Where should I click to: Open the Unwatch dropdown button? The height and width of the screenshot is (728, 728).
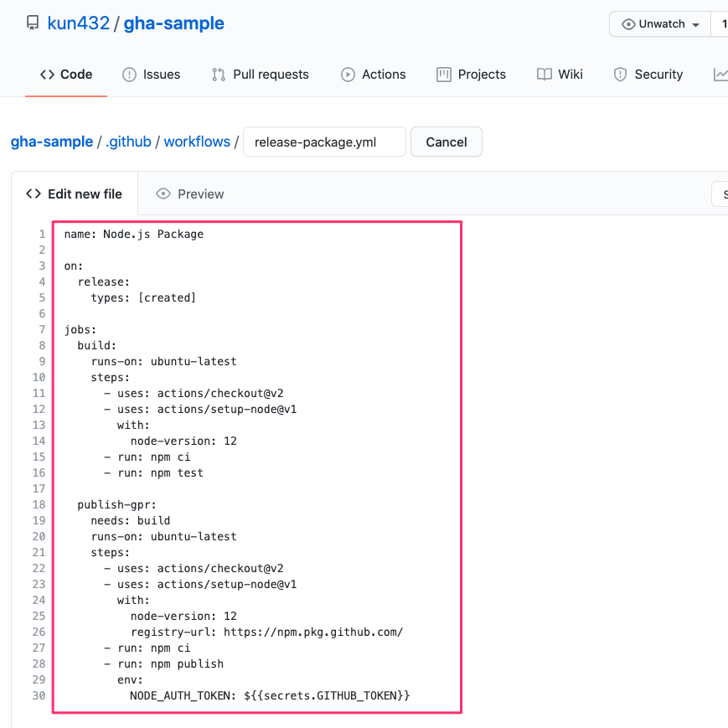pyautogui.click(x=660, y=23)
